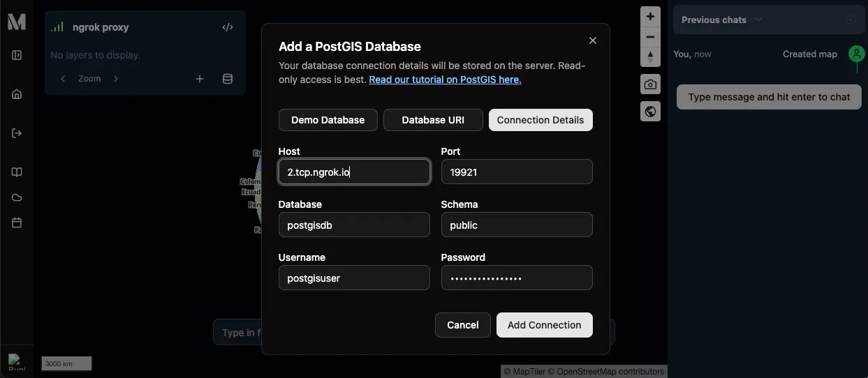The width and height of the screenshot is (868, 378).
Task: Open the database icon in the layers panel
Action: [x=228, y=79]
